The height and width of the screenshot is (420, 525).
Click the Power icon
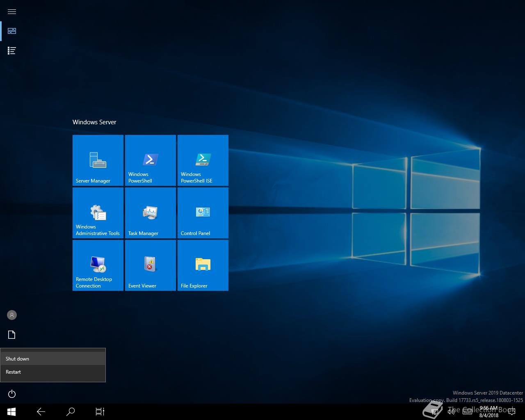[x=12, y=394]
